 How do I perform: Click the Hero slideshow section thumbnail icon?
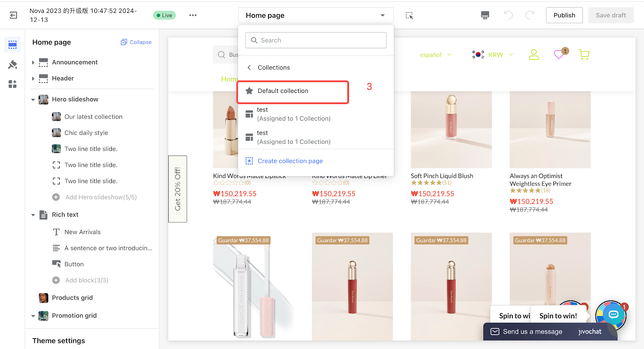click(x=43, y=99)
